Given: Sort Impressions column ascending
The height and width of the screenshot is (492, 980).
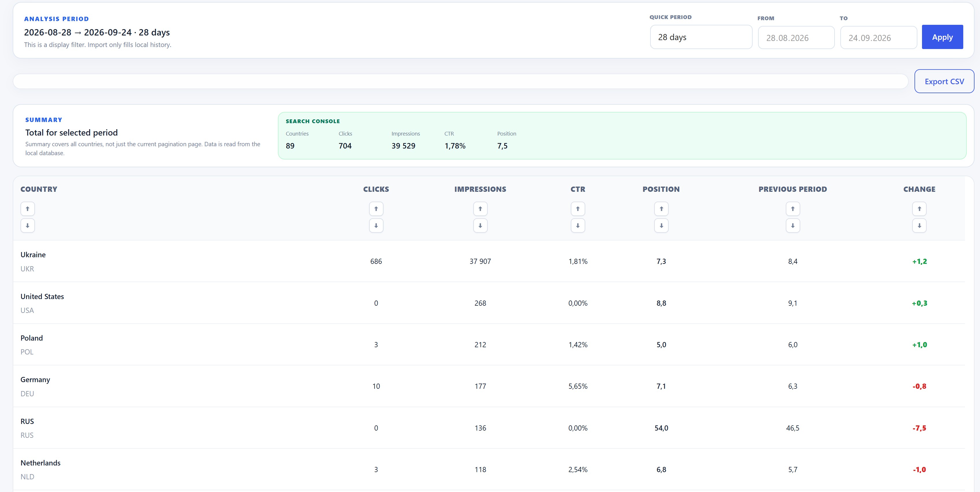Looking at the screenshot, I should pos(480,209).
